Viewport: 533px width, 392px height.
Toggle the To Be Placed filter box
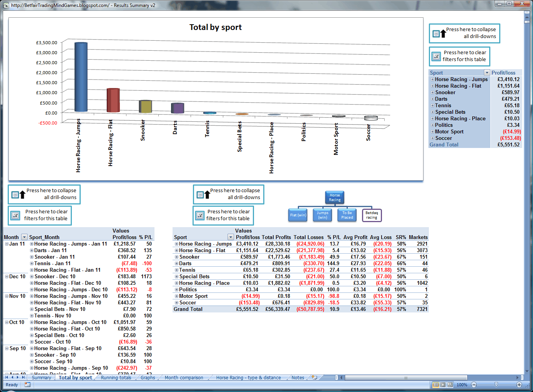click(347, 215)
